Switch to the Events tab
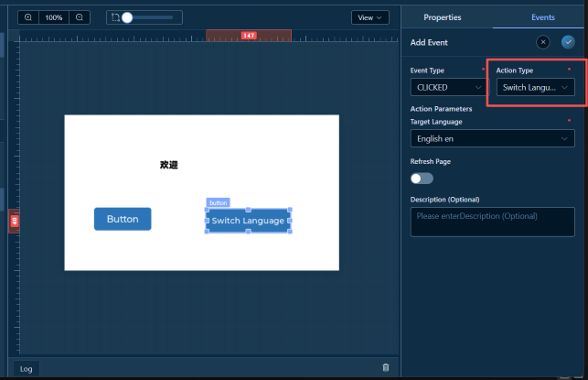The height and width of the screenshot is (380, 588). (542, 17)
